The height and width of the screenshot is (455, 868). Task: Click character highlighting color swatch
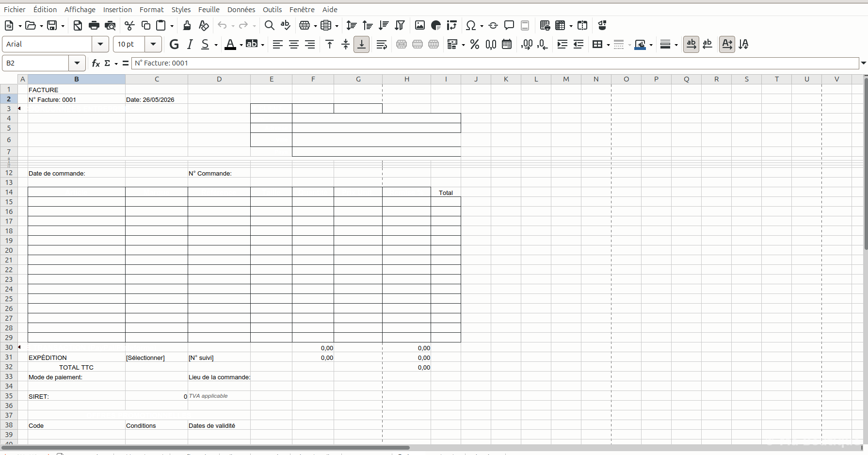coord(252,45)
